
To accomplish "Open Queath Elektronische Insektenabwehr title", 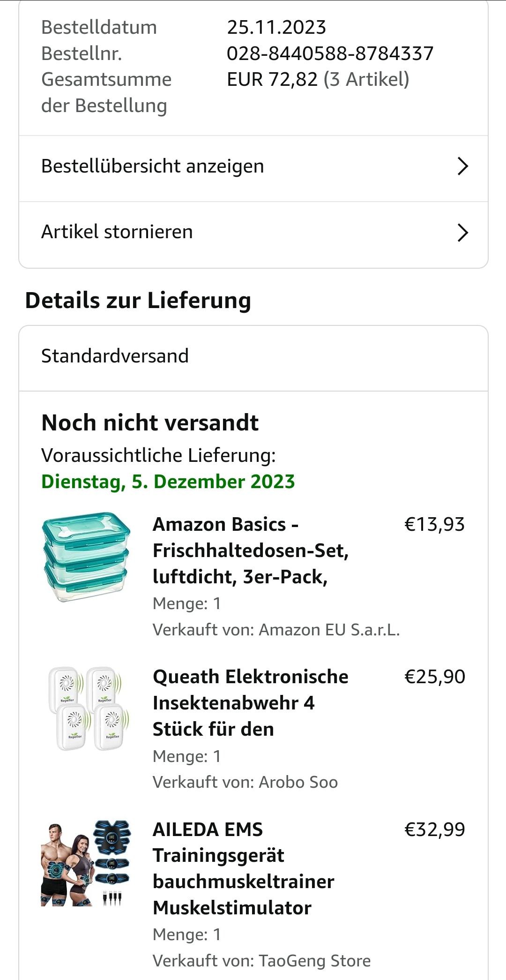I will [250, 703].
